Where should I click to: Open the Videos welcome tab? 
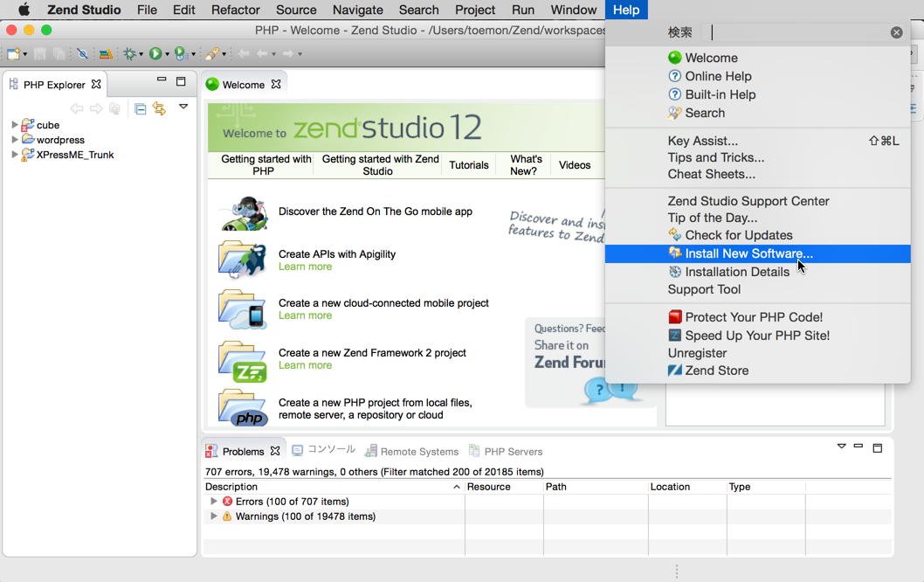(575, 165)
